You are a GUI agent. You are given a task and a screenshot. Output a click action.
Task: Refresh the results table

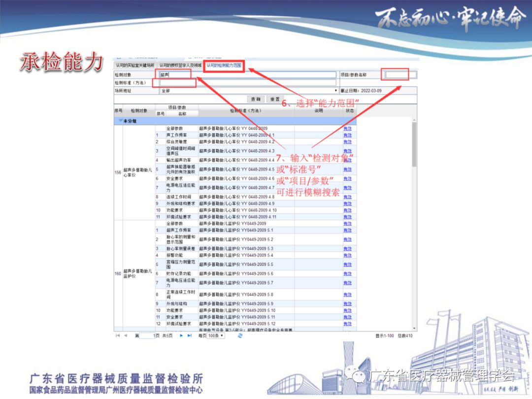[x=240, y=335]
